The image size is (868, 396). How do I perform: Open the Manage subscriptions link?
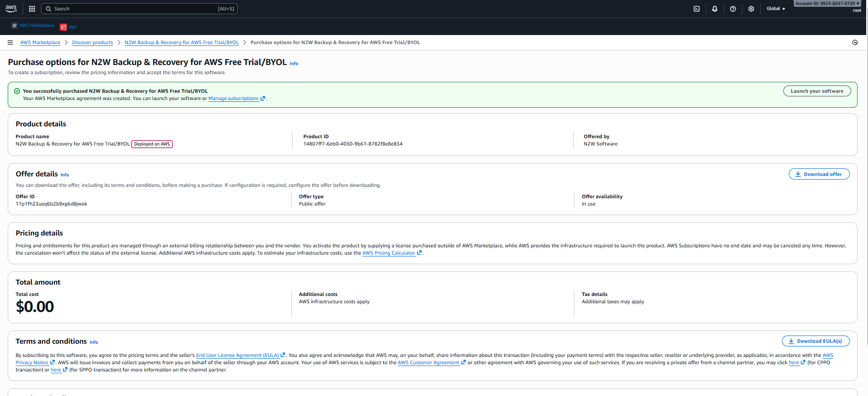click(233, 98)
